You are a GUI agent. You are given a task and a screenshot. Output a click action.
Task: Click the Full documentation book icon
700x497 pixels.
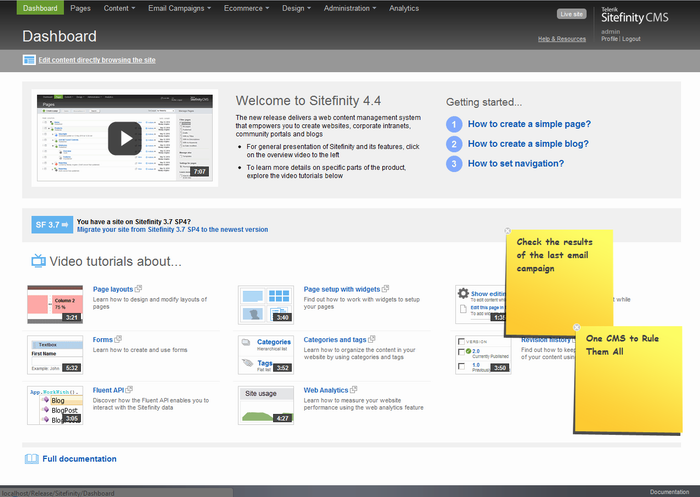point(31,459)
